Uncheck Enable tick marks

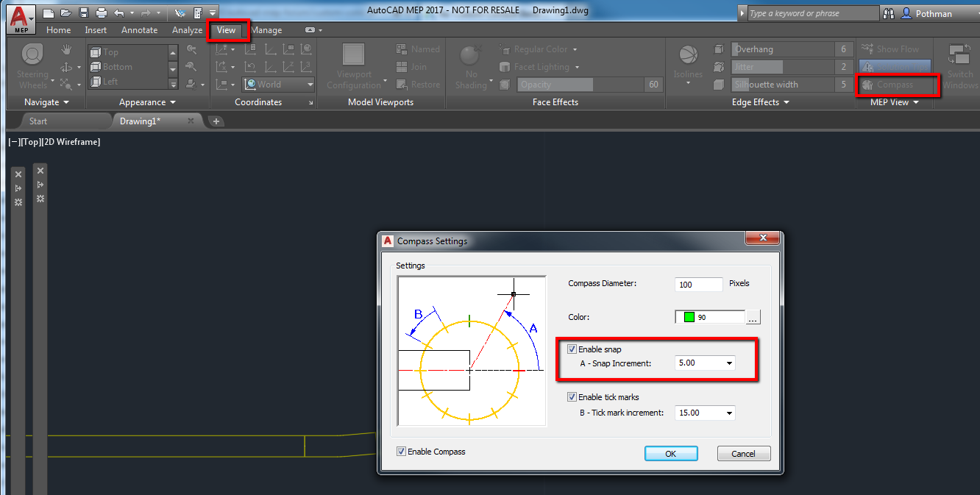click(x=572, y=396)
